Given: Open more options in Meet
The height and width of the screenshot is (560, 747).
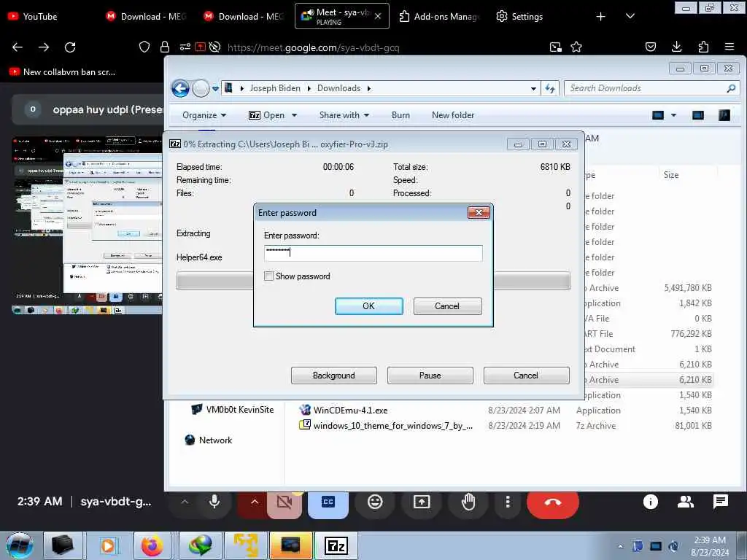Looking at the screenshot, I should click(508, 502).
